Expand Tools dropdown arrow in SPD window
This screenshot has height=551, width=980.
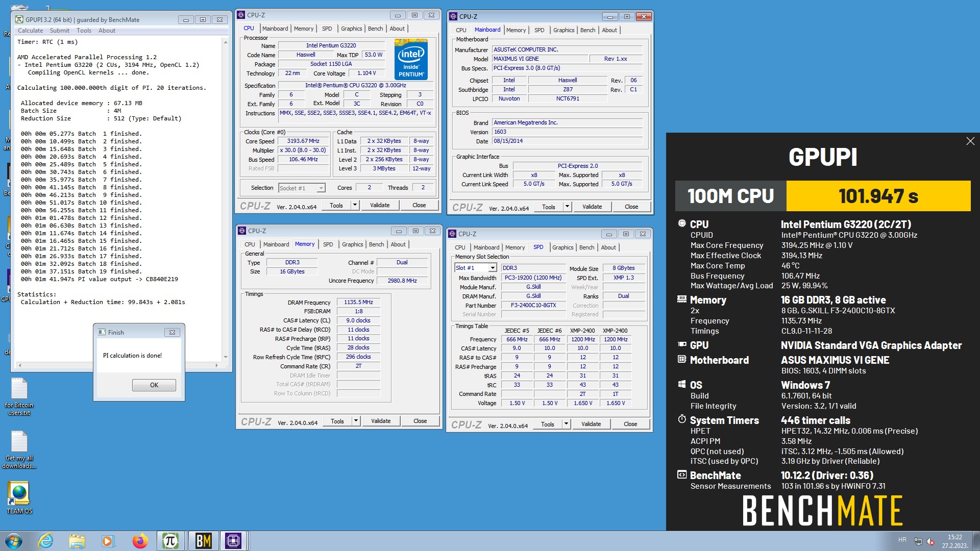coord(566,424)
